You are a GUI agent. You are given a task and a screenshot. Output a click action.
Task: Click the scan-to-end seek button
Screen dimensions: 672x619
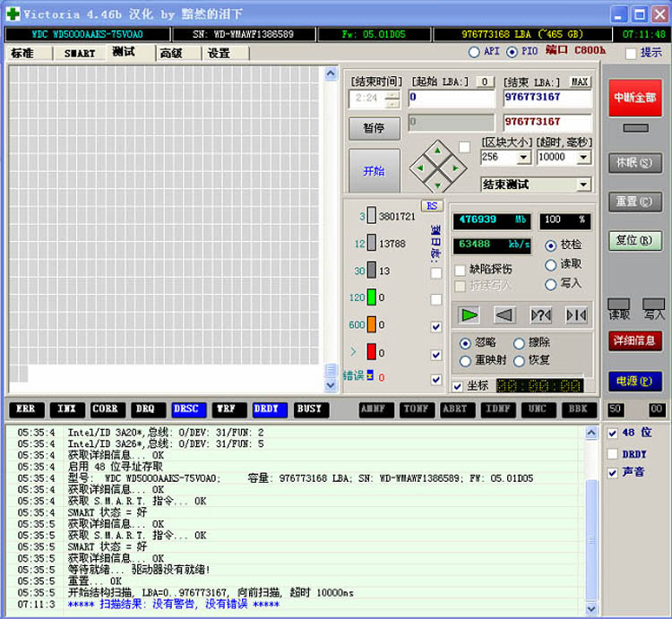(576, 315)
